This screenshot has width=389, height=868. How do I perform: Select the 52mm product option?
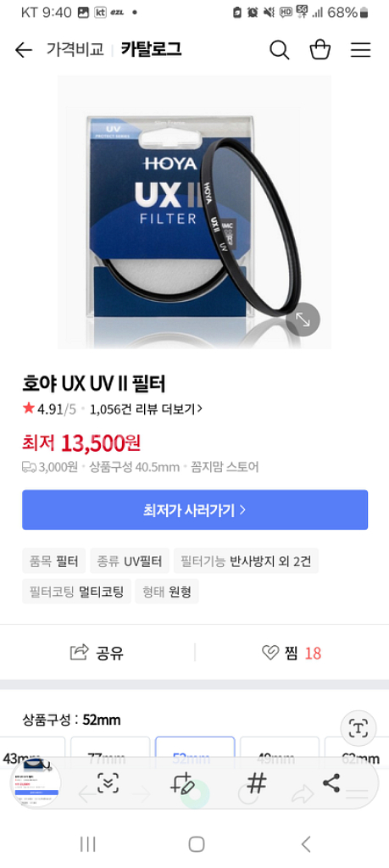coord(195,751)
